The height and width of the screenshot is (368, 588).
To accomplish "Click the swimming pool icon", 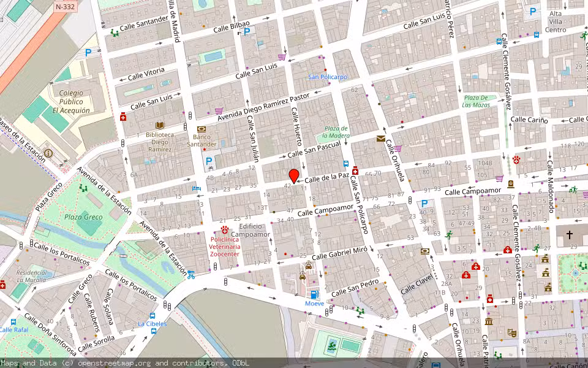I will pos(331,347).
